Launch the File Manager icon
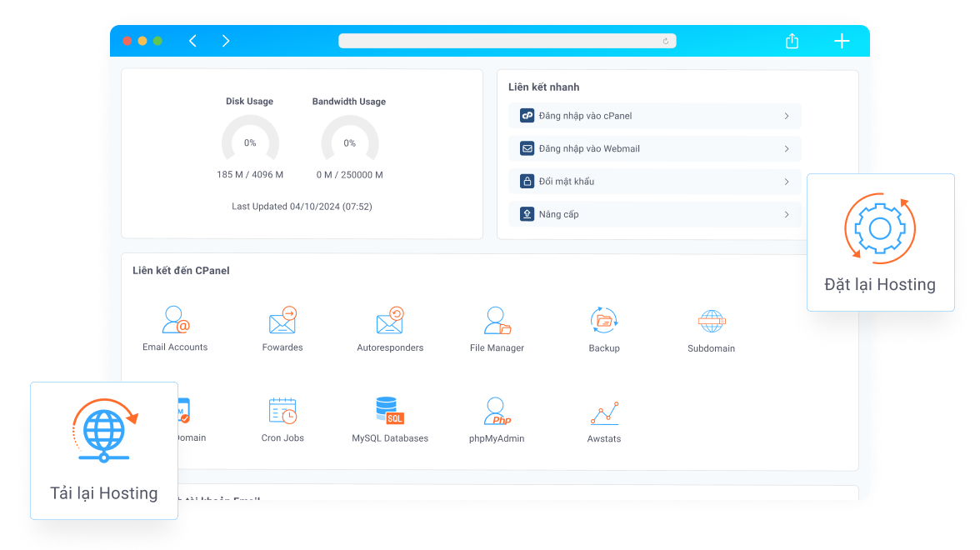This screenshot has height=550, width=980. click(497, 319)
